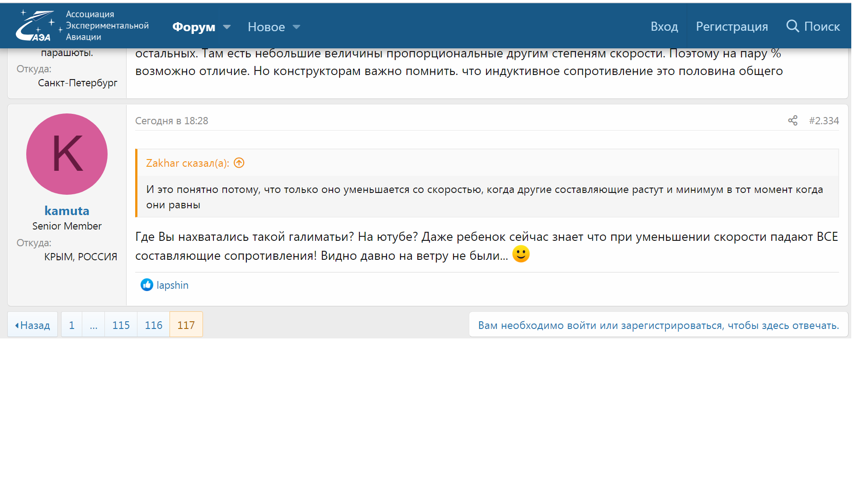Click the Вход login link
Viewport: 868px width, 488px height.
point(664,27)
